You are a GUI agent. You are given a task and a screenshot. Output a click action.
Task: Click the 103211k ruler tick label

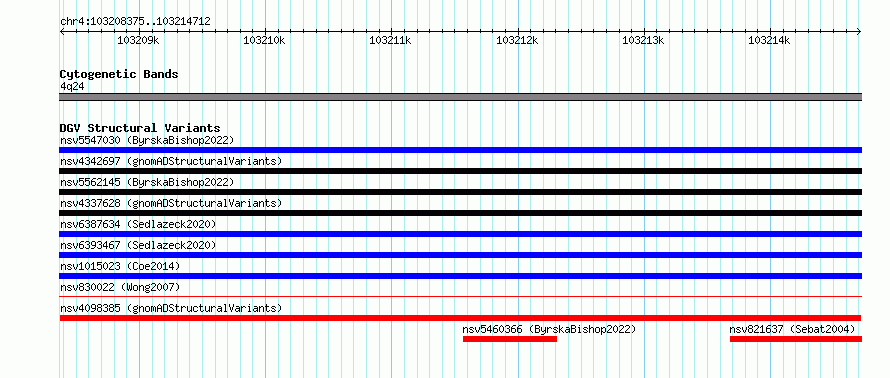(x=390, y=41)
